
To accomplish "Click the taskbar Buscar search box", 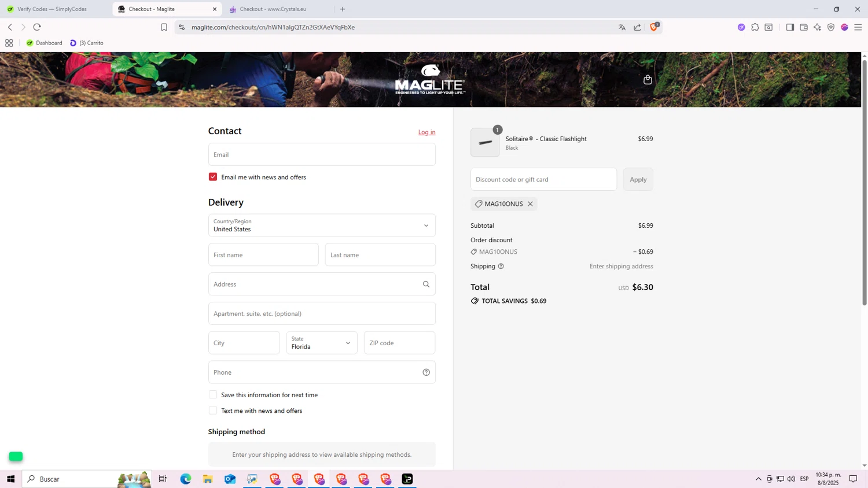I will tap(87, 479).
